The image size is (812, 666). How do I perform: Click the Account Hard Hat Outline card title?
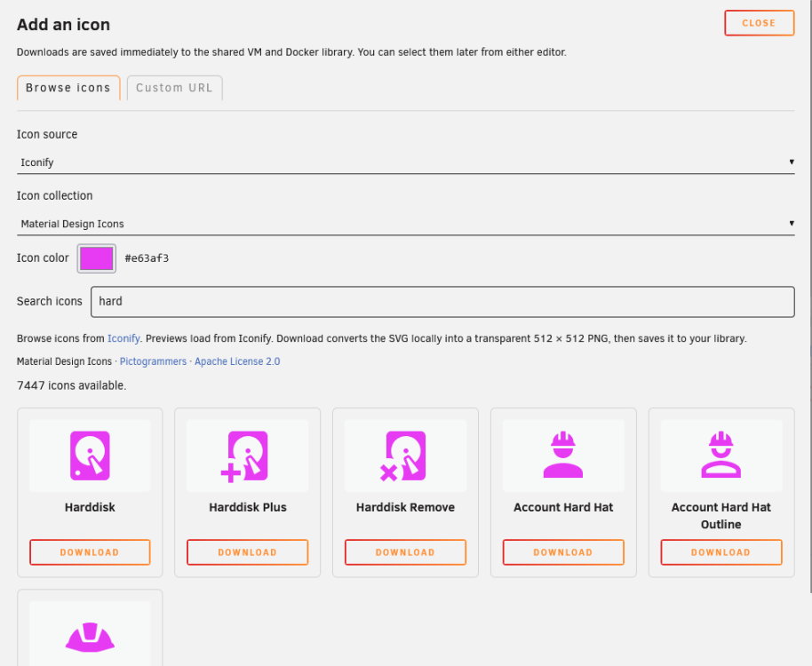point(720,515)
